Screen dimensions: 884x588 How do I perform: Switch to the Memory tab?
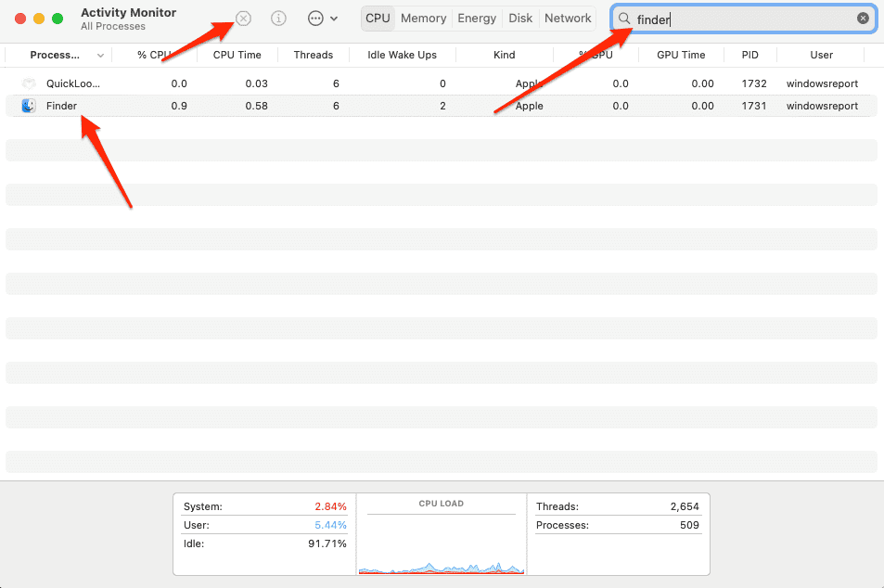click(423, 19)
